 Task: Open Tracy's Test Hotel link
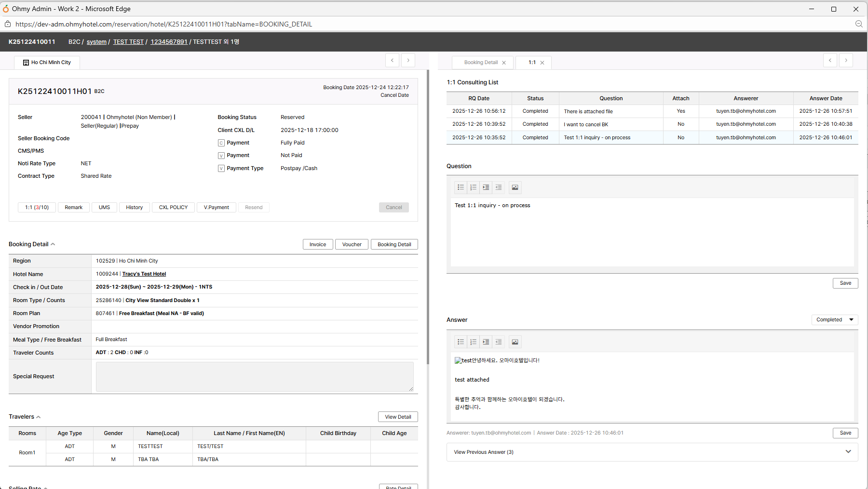point(144,274)
